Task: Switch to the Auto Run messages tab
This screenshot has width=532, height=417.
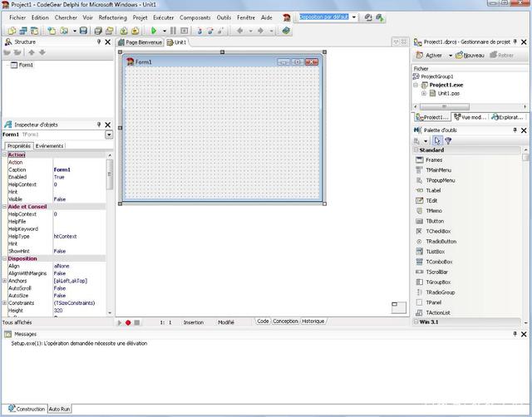Action: (59, 409)
